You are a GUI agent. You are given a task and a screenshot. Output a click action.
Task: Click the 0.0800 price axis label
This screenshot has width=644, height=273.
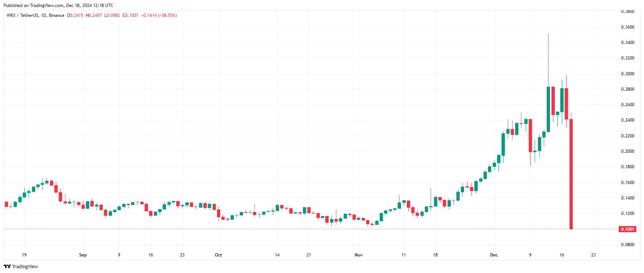coord(627,245)
